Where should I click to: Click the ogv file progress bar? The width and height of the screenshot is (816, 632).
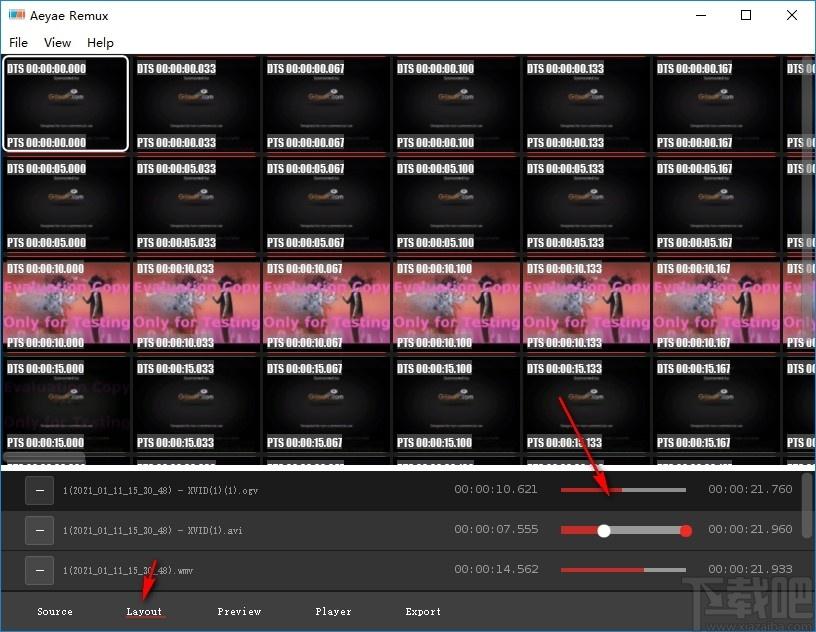[x=623, y=490]
